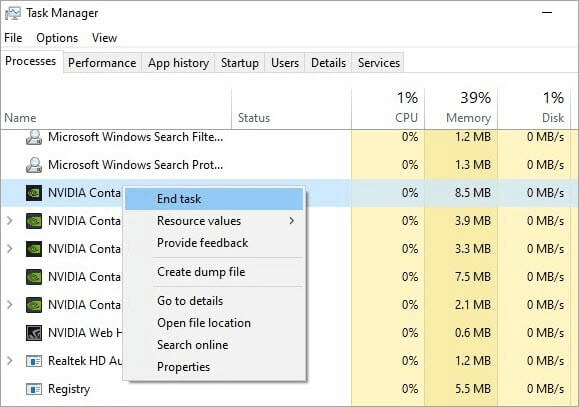Viewport: 579px width, 407px height.
Task: Switch to the Services tab
Action: (378, 63)
